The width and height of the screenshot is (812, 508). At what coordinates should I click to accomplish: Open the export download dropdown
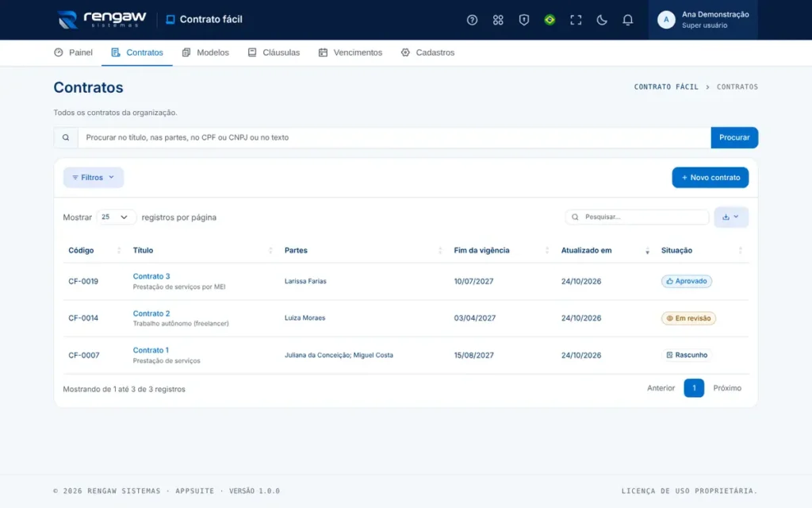(730, 217)
